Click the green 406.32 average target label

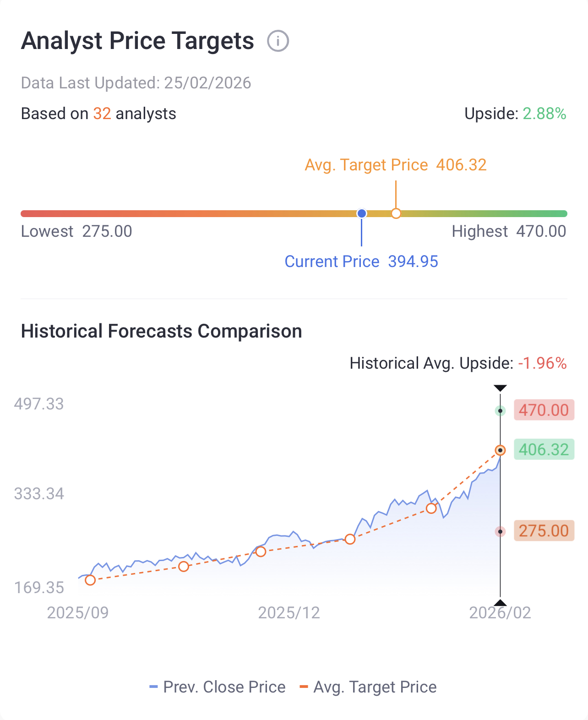pos(544,449)
